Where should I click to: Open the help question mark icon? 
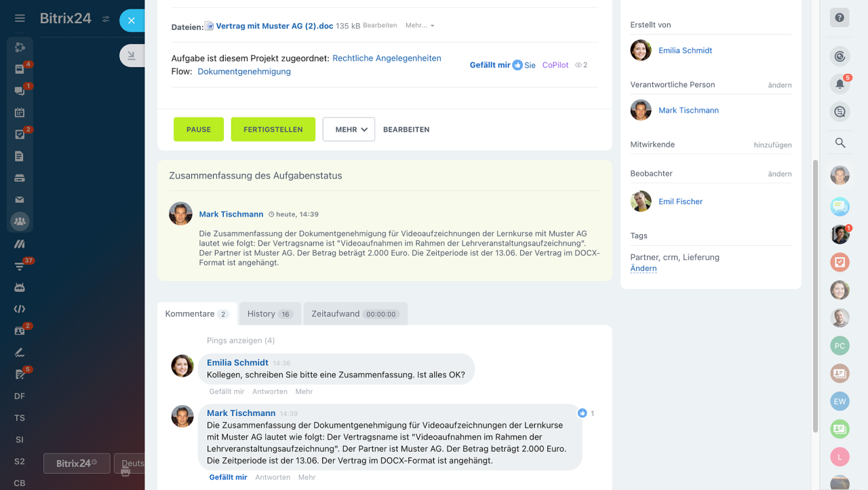tap(840, 18)
